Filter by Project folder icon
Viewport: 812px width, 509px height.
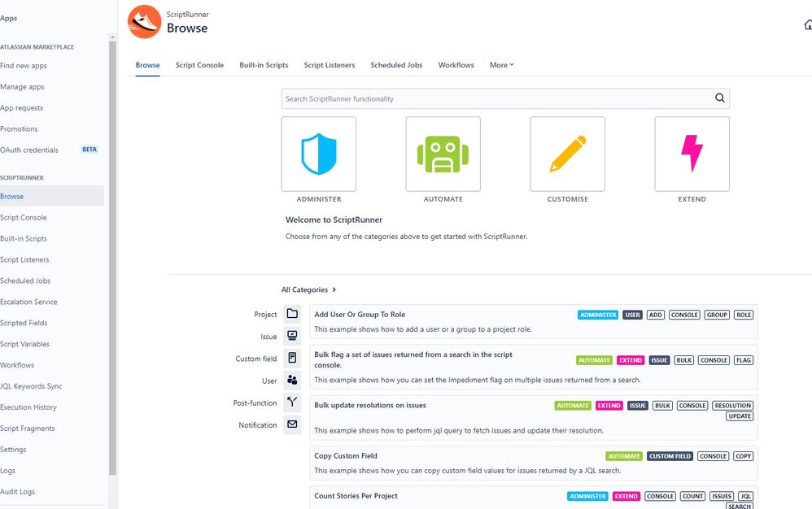292,314
